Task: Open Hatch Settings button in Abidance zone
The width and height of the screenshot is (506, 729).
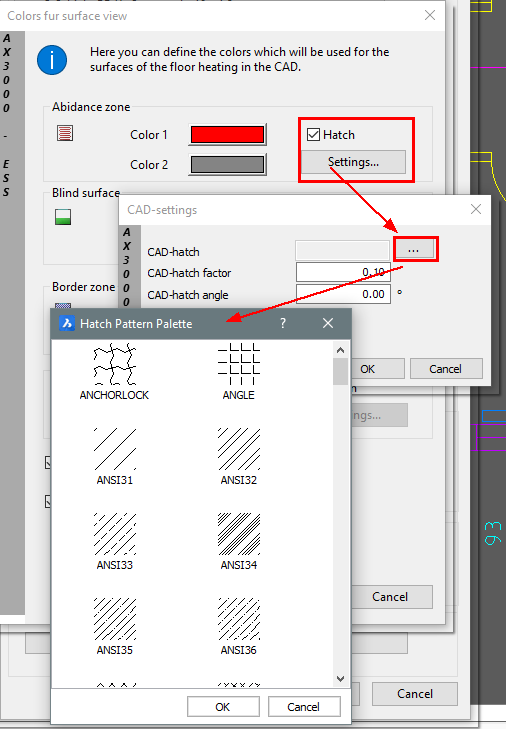Action: coord(353,162)
